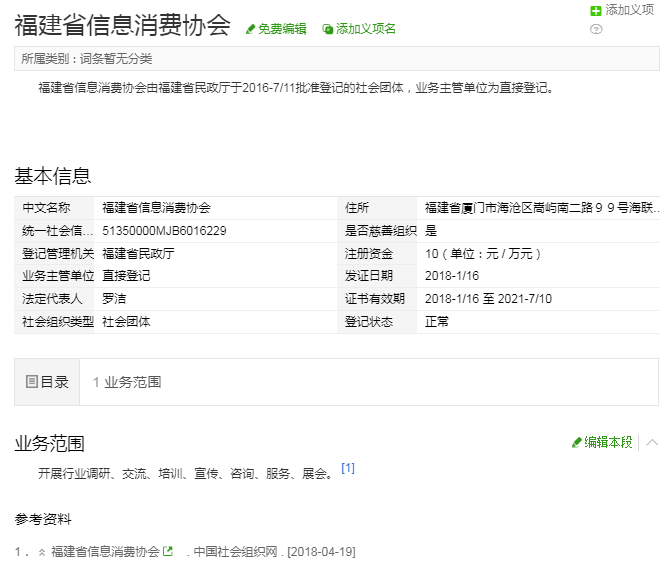Click 福建省民政厅 in 登记管理机关 row
Image resolution: width=664 pixels, height=568 pixels.
[x=138, y=254]
